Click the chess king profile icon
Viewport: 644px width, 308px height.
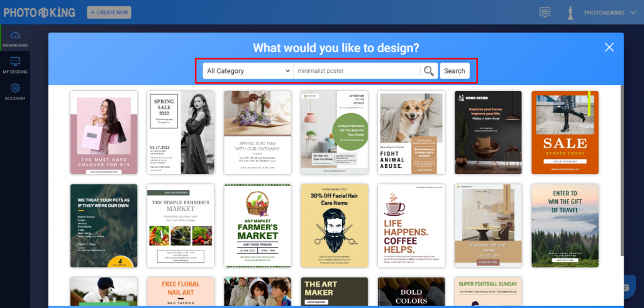pyautogui.click(x=570, y=13)
